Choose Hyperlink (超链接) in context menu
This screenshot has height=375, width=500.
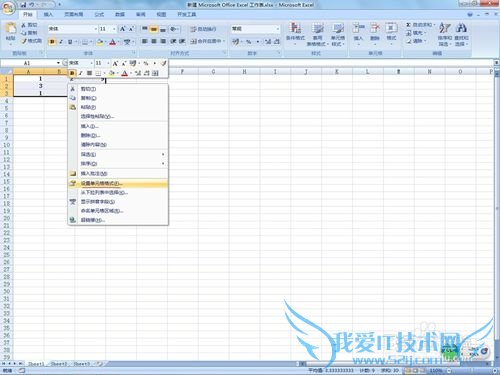(118, 220)
